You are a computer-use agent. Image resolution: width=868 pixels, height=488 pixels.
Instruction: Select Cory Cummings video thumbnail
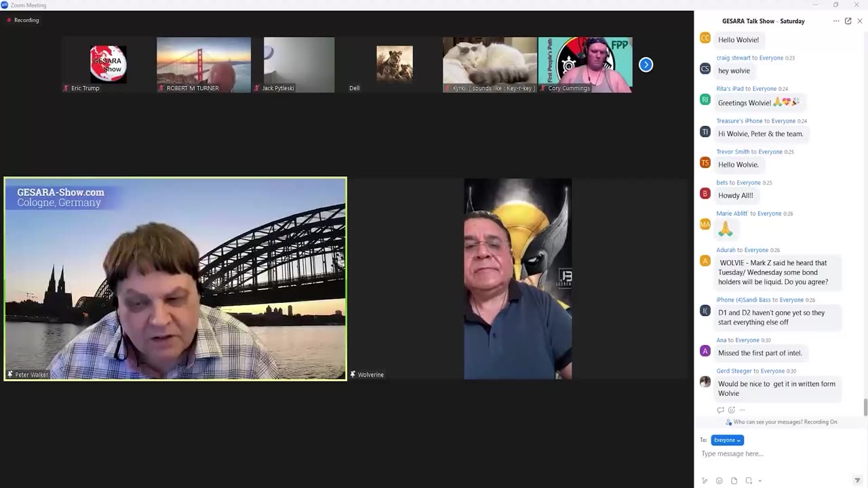(x=585, y=64)
